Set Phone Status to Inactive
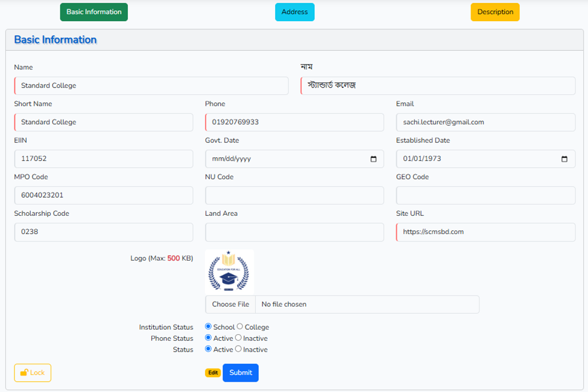Screen dimensions: 588x392 [239, 338]
